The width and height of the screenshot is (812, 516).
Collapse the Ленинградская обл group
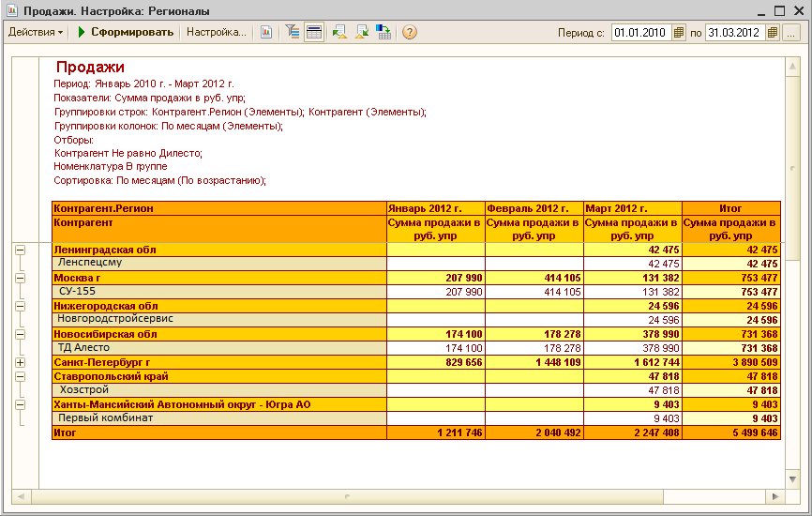pyautogui.click(x=20, y=250)
